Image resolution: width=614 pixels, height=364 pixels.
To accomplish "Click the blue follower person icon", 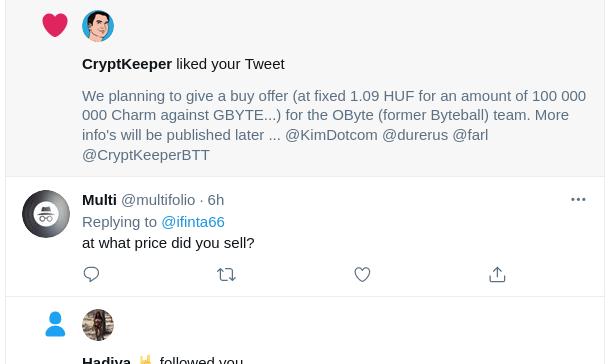I will (x=55, y=324).
